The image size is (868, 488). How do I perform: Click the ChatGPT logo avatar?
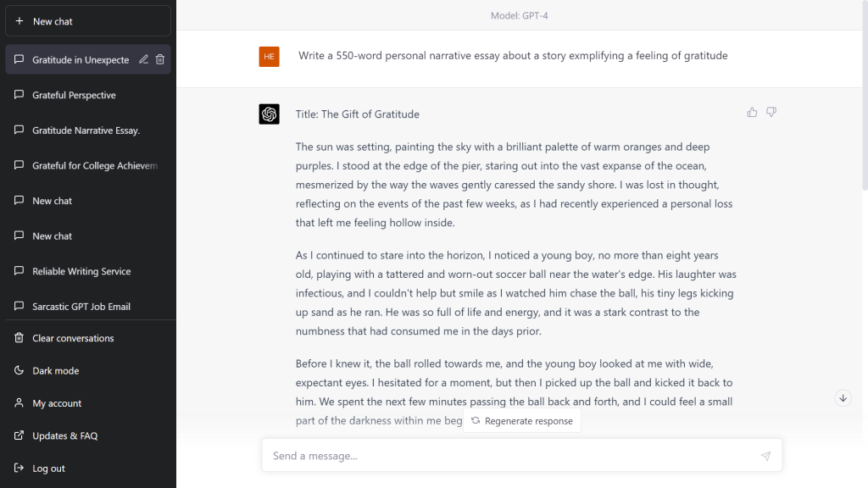coord(270,114)
